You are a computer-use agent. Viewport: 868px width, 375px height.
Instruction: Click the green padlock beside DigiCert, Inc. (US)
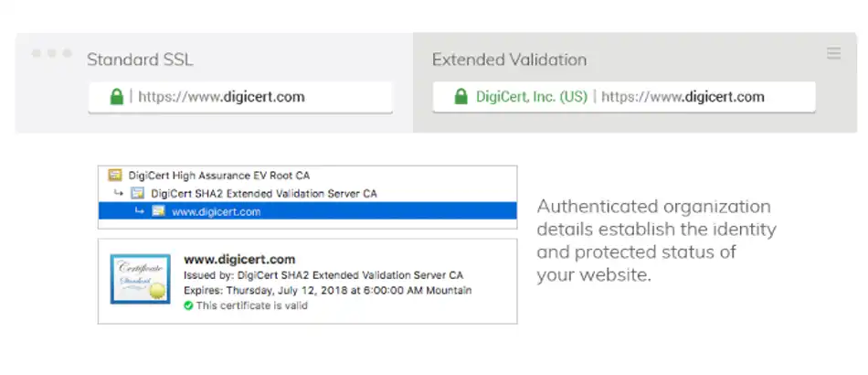[460, 96]
